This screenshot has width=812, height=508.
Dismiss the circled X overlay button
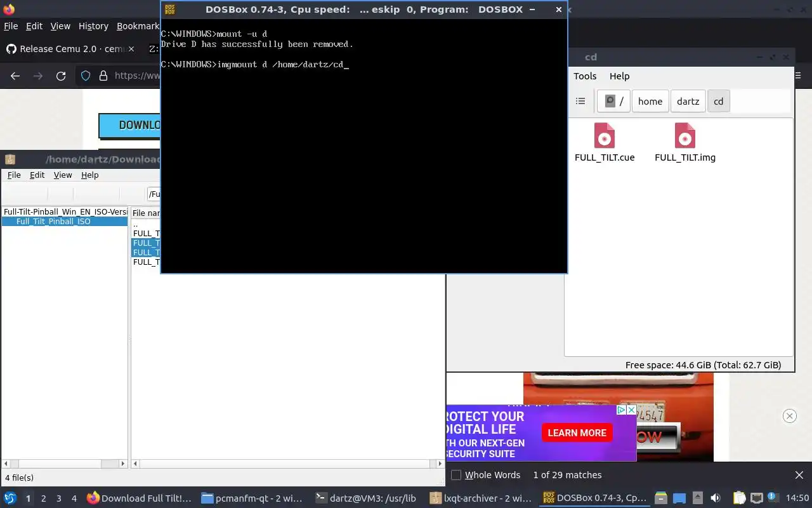pos(789,416)
